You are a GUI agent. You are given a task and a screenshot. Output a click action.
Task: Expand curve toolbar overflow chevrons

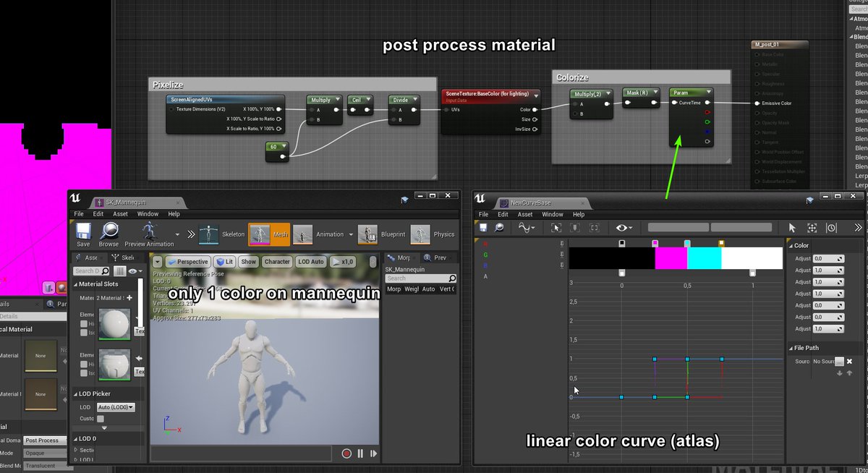point(859,228)
